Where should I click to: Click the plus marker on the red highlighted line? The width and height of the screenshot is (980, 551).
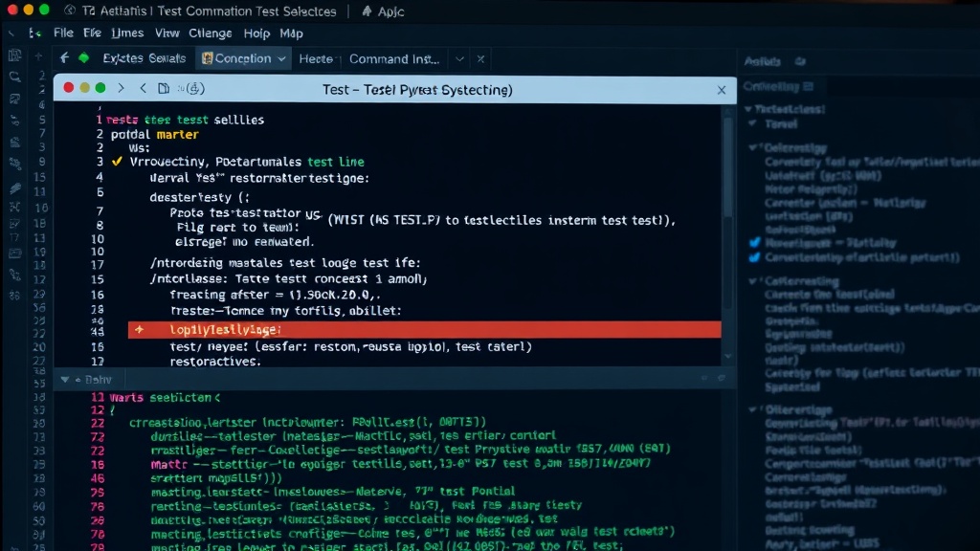[x=139, y=329]
